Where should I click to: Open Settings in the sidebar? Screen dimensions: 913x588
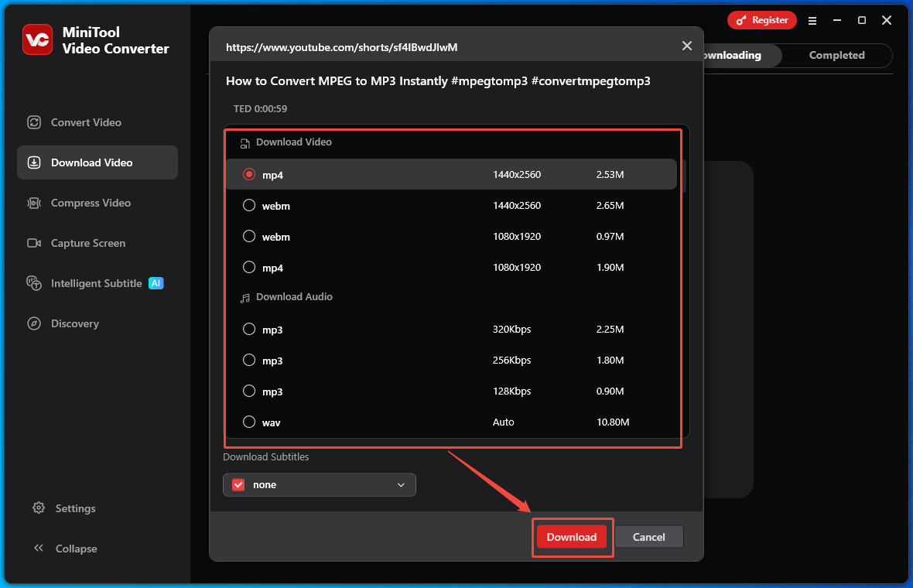[x=75, y=508]
